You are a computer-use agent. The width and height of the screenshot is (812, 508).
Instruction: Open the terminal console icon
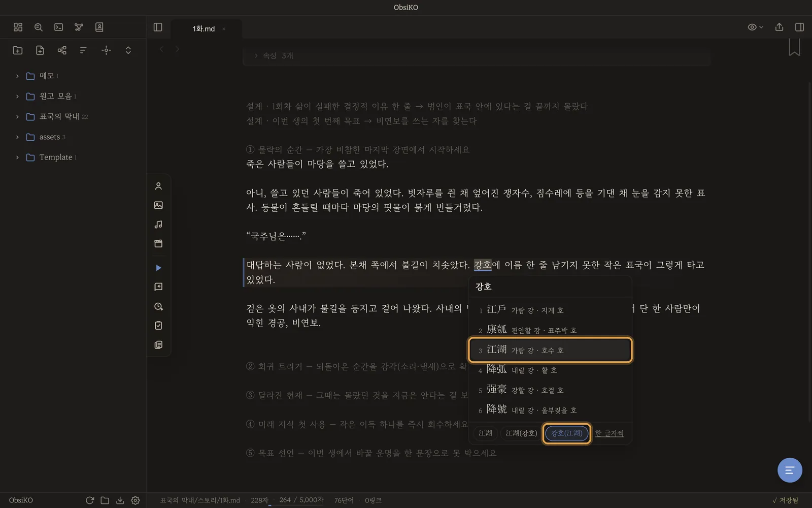point(59,27)
